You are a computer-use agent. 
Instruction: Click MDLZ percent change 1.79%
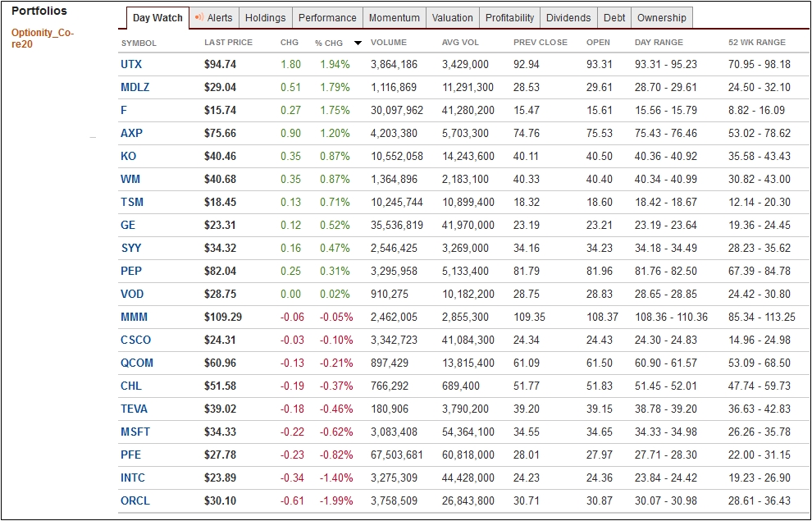tap(335, 88)
